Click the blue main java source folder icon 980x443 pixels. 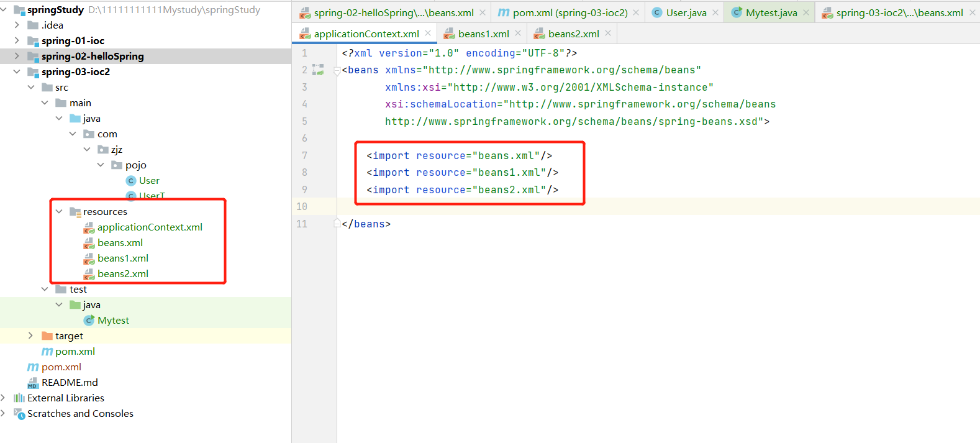click(x=76, y=119)
